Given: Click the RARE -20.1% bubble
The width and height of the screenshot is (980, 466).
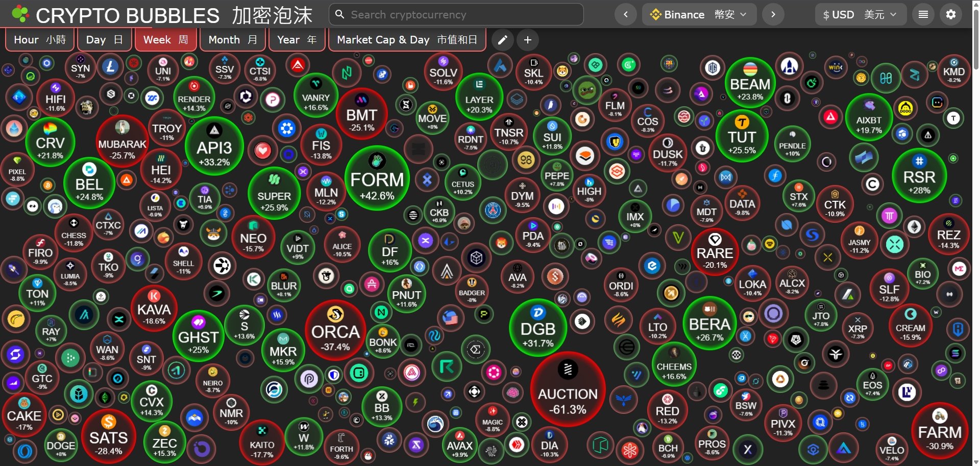Looking at the screenshot, I should pyautogui.click(x=715, y=252).
